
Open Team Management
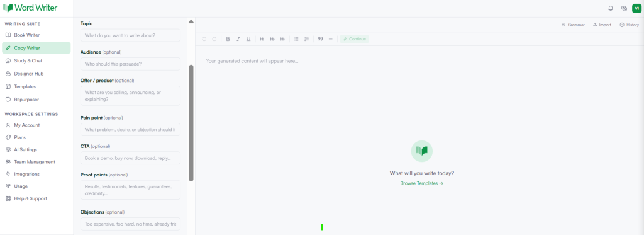(36, 162)
